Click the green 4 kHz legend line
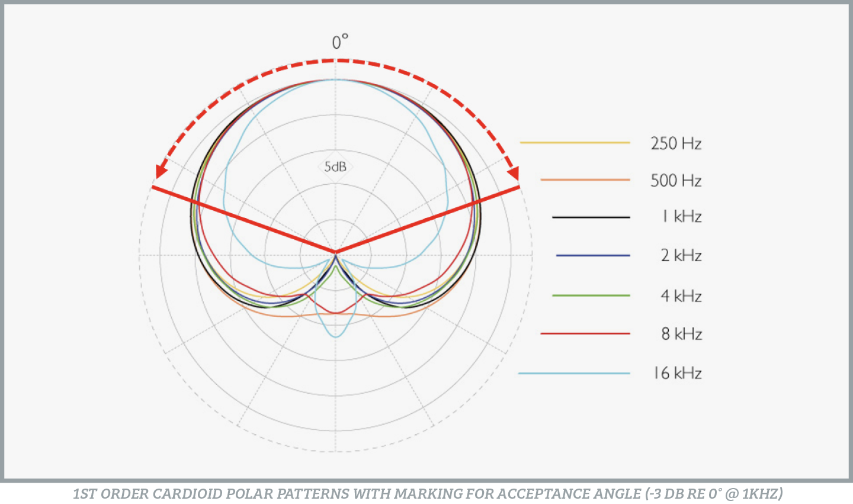The width and height of the screenshot is (853, 504). [x=591, y=295]
